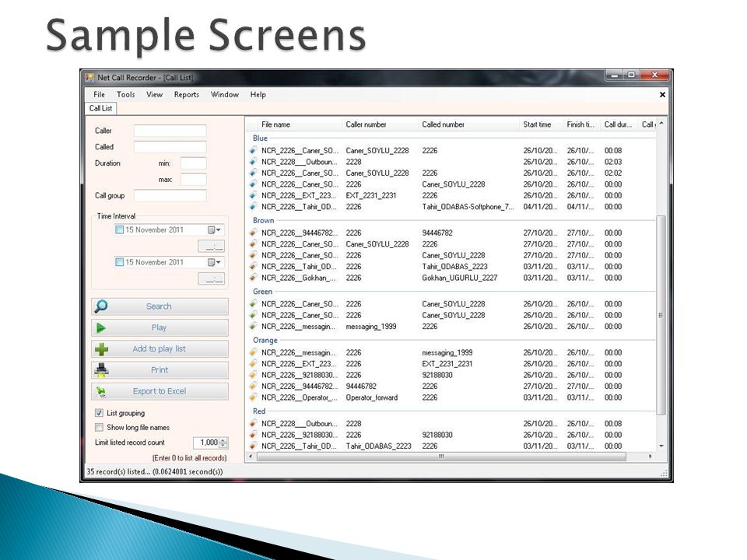Check the first 15 November 2011 date checkbox

[x=120, y=229]
